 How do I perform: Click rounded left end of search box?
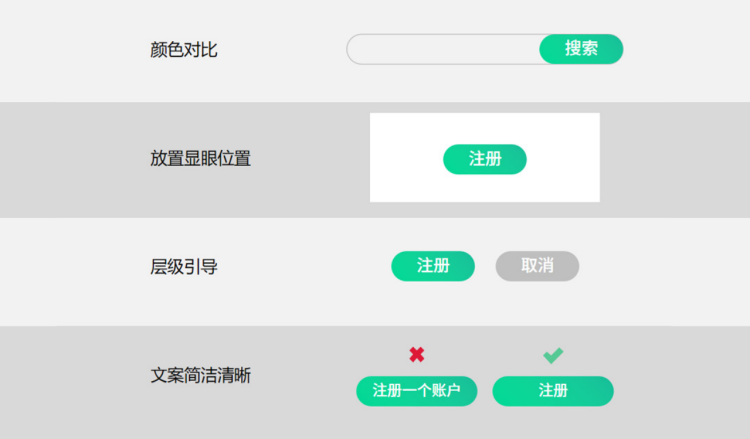(x=356, y=49)
